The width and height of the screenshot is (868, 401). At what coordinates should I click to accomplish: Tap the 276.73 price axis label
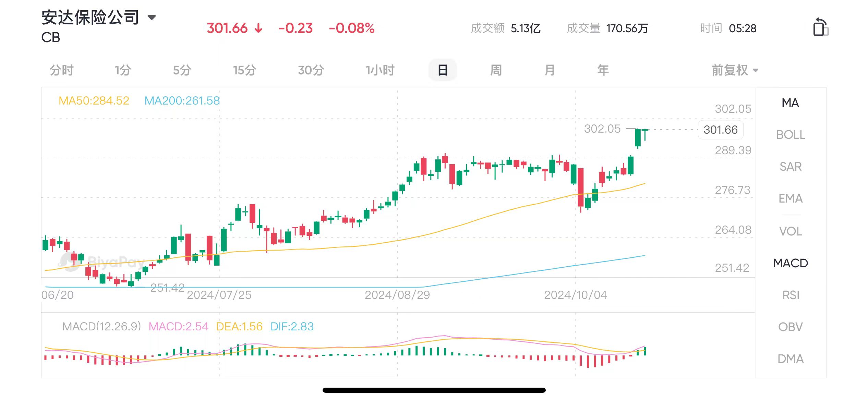733,190
